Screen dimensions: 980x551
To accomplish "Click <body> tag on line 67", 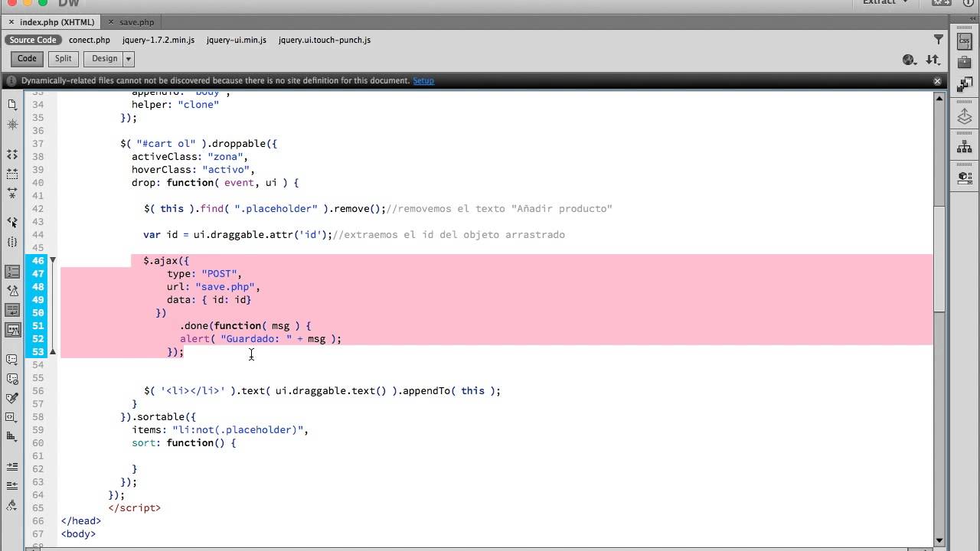I will [x=78, y=534].
